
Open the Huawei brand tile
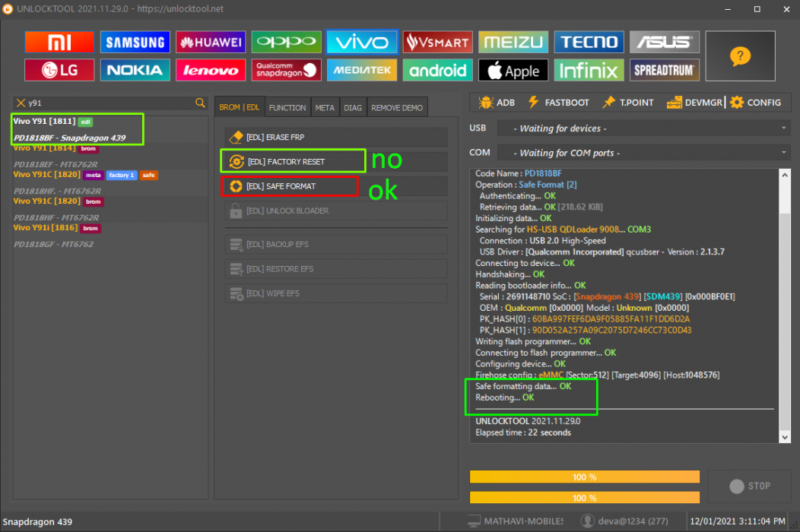point(210,42)
